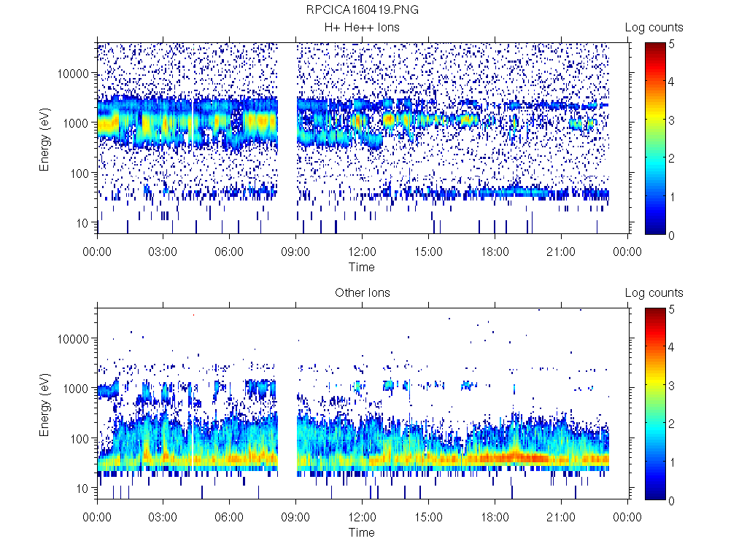Click 'Log counts' label above the H+ He++ colorbar
The height and width of the screenshot is (560, 747).
(654, 28)
